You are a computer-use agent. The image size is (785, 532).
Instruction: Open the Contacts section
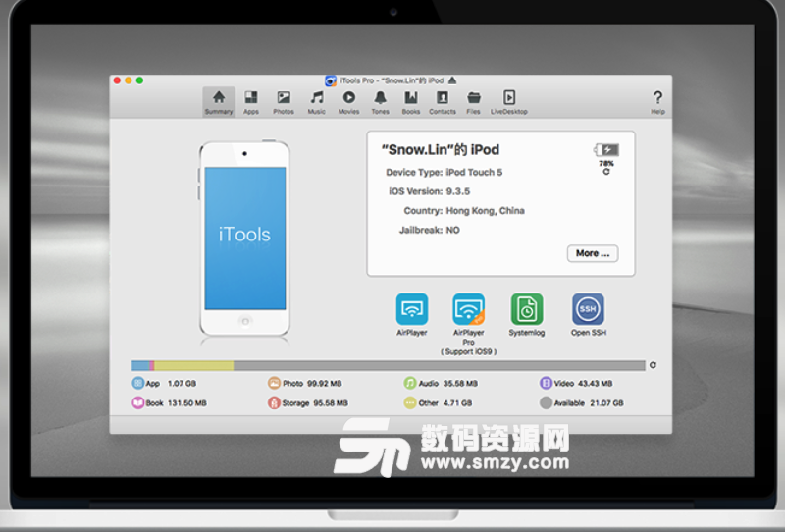(x=443, y=102)
